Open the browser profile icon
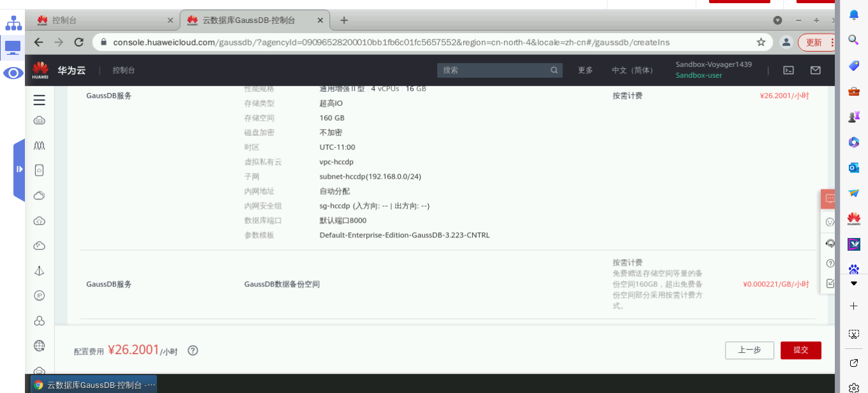868x393 pixels. tap(786, 42)
